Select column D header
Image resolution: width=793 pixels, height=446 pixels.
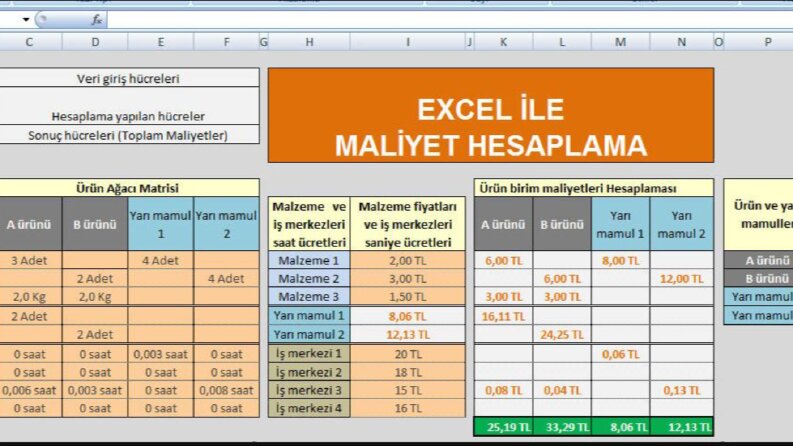[x=95, y=42]
